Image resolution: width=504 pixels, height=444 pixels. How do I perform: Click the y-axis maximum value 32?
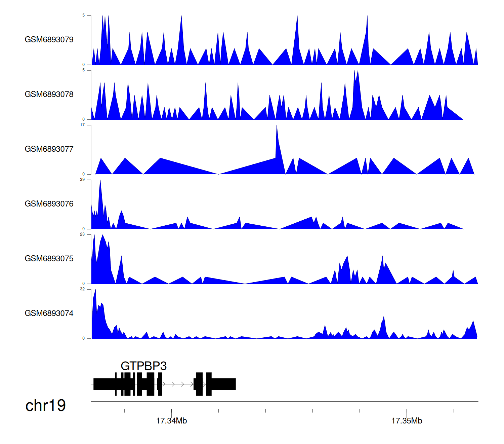82,289
